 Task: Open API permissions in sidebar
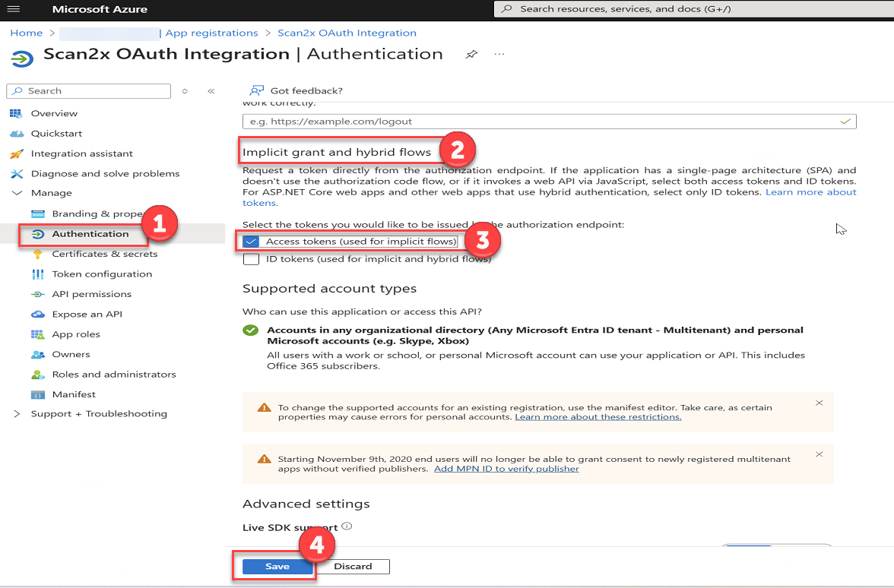pyautogui.click(x=91, y=294)
